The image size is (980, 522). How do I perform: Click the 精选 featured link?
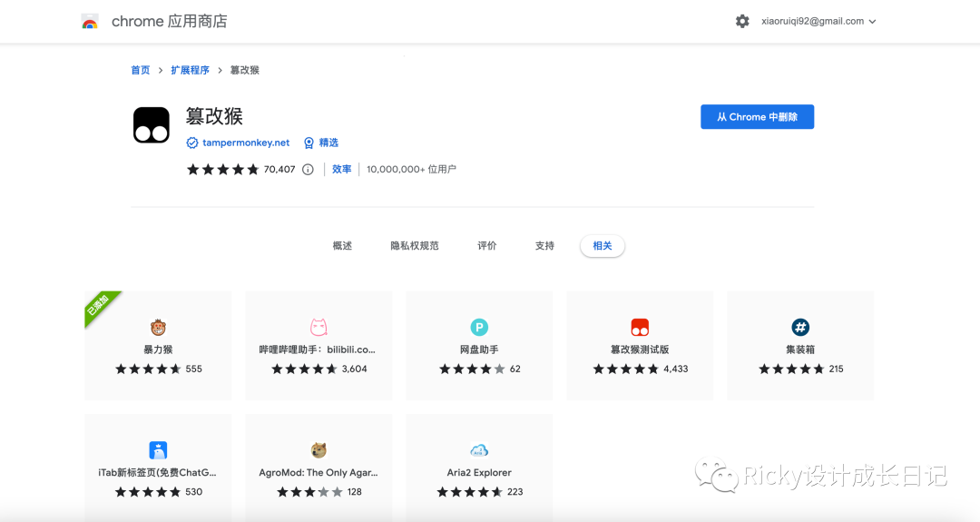pyautogui.click(x=328, y=143)
